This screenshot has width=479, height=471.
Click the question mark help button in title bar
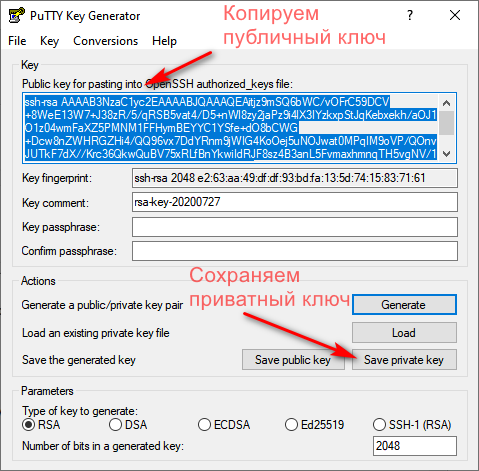(410, 15)
